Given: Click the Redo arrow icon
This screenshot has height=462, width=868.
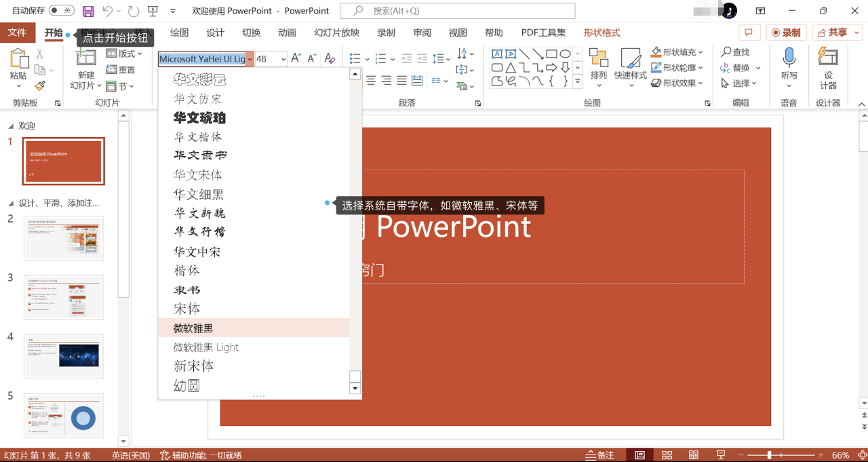Looking at the screenshot, I should tap(134, 11).
